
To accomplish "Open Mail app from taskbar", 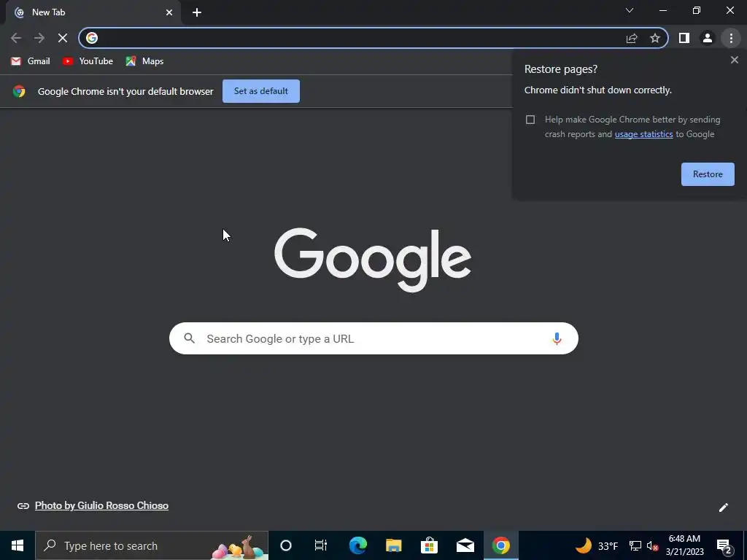I will tap(465, 545).
